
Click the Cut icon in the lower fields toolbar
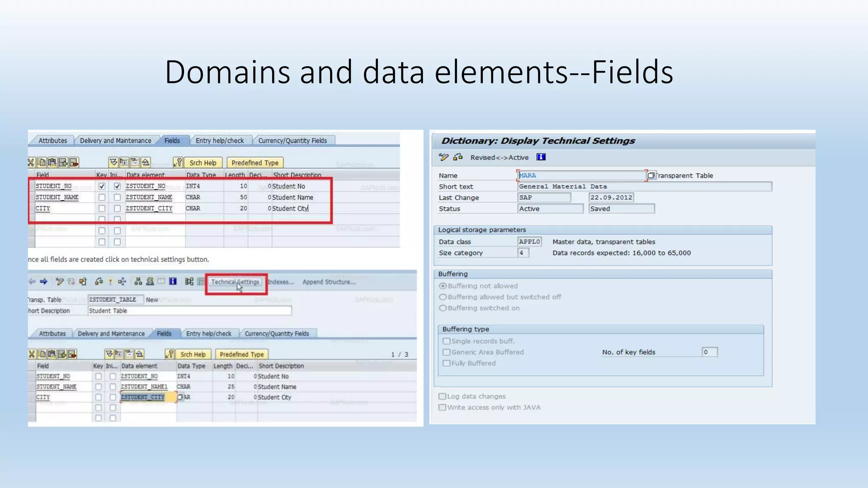[x=32, y=354]
